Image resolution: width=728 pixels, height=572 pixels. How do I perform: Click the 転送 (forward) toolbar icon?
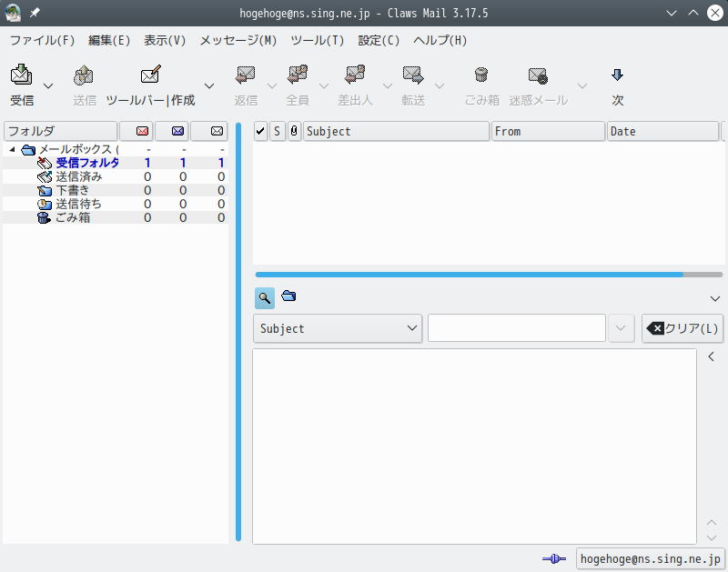[413, 75]
